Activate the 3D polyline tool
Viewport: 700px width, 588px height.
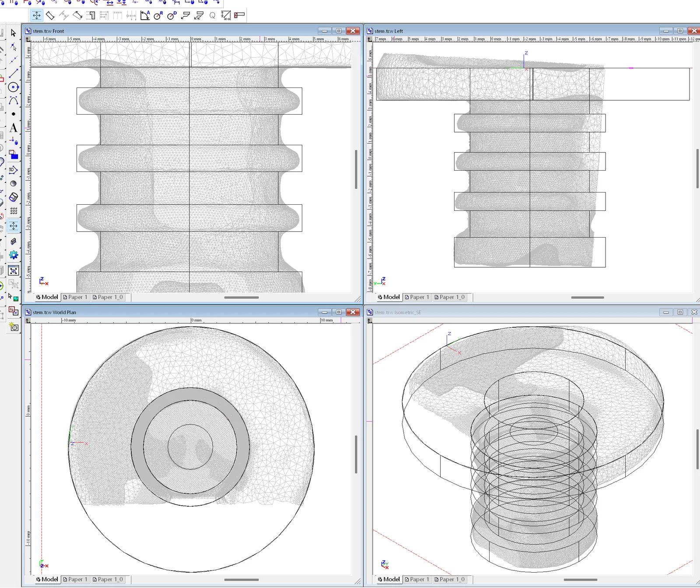(13, 170)
